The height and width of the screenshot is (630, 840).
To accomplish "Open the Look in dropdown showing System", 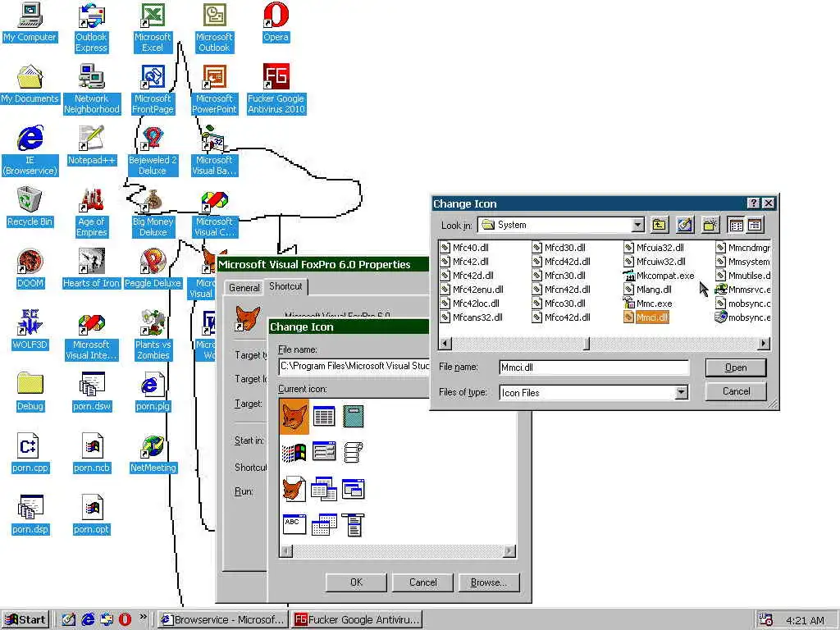I will [637, 225].
